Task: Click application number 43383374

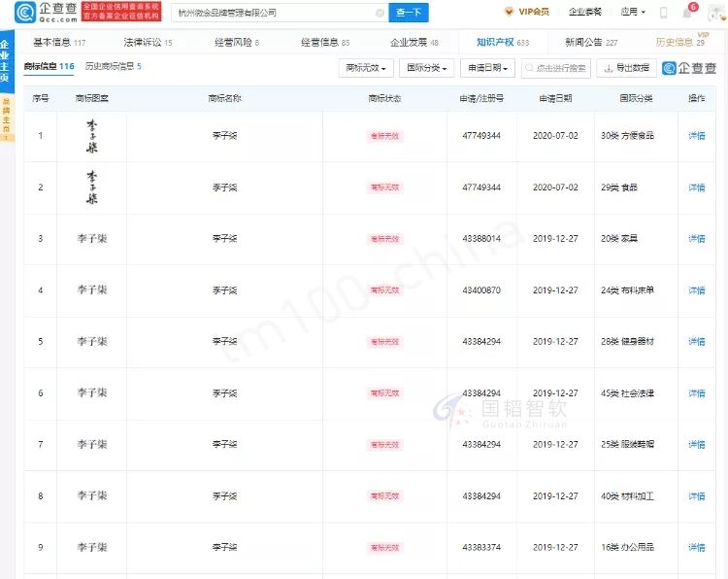Action: tap(481, 547)
